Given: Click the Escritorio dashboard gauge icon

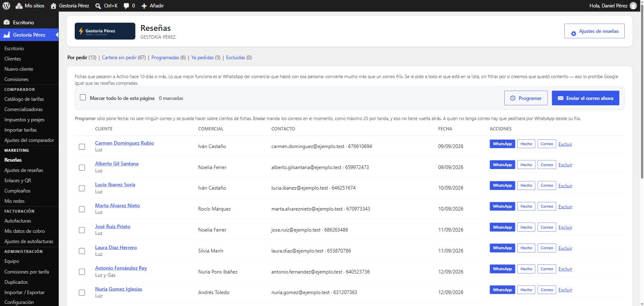Looking at the screenshot, I should coord(7,23).
